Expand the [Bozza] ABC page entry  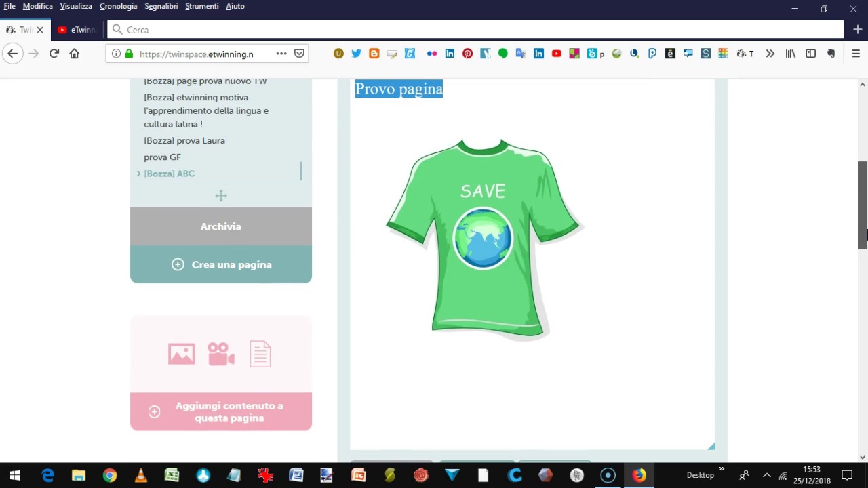138,174
